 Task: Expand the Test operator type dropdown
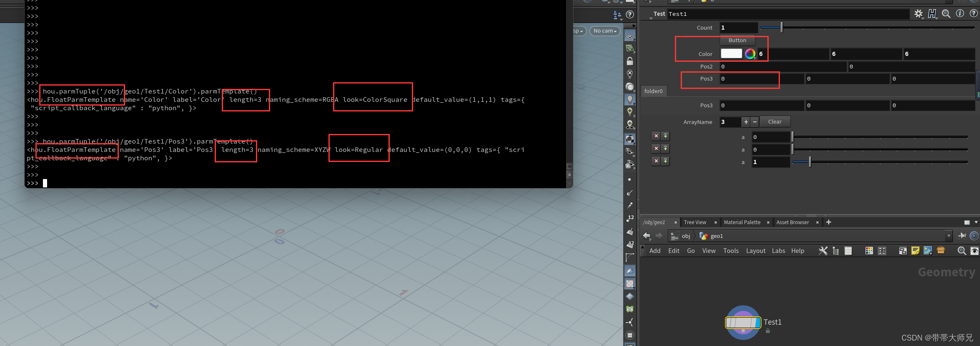coord(651,18)
